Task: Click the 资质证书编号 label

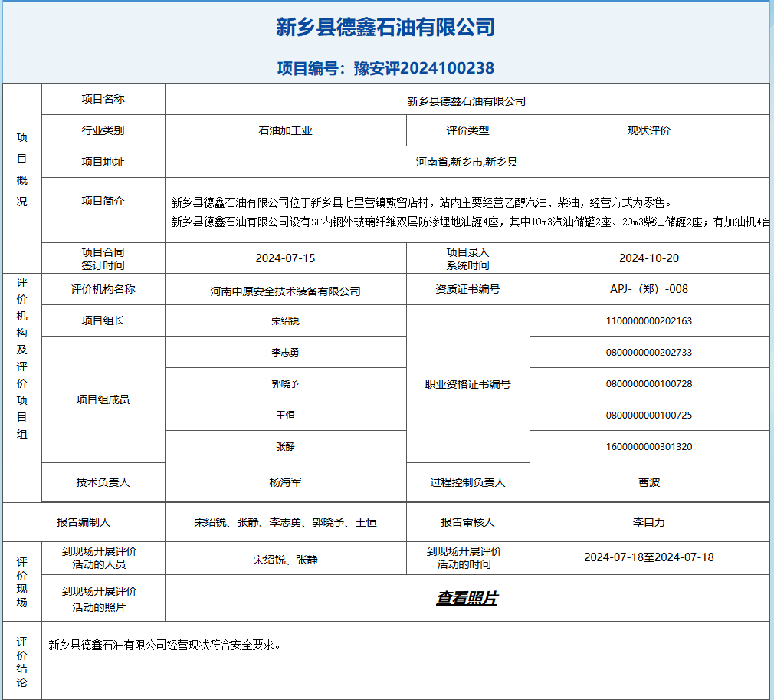Action: [468, 289]
